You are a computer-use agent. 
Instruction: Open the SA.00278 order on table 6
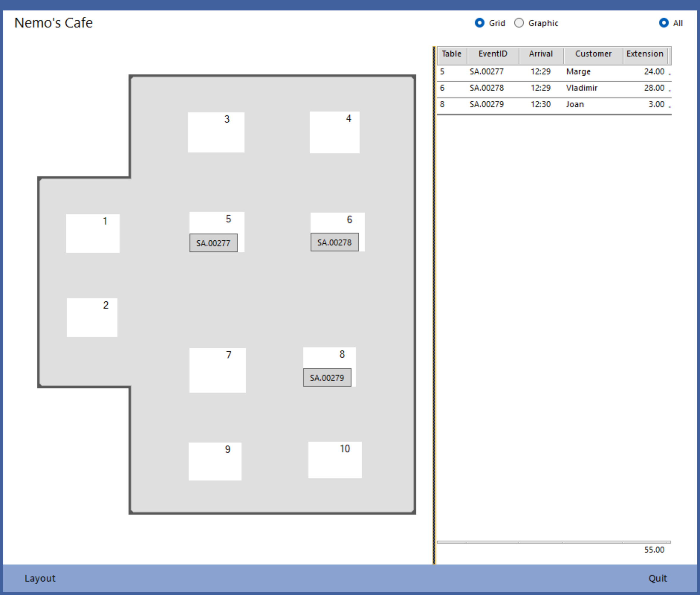point(335,242)
